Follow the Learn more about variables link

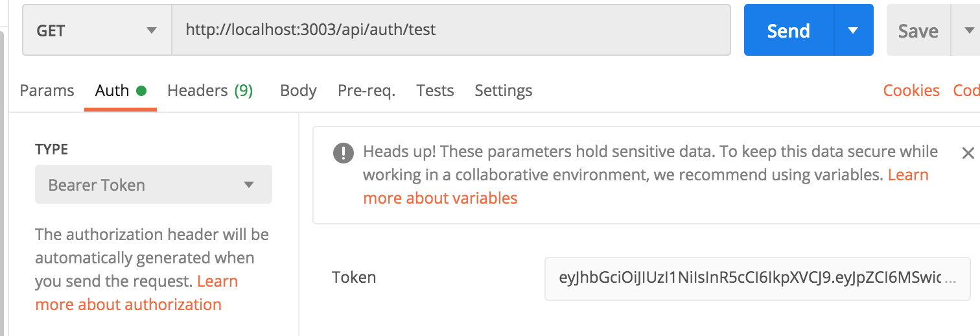pyautogui.click(x=646, y=186)
